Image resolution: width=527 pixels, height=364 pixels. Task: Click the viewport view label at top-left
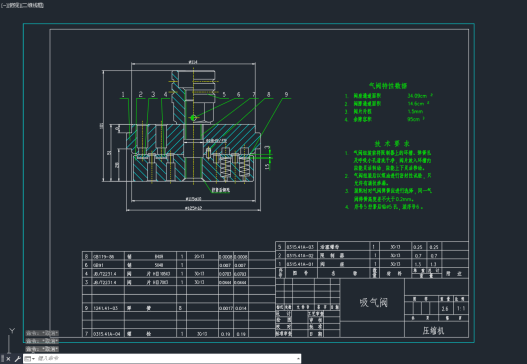[22, 5]
